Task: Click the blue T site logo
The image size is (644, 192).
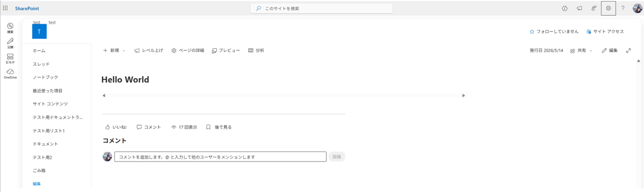Action: point(39,32)
